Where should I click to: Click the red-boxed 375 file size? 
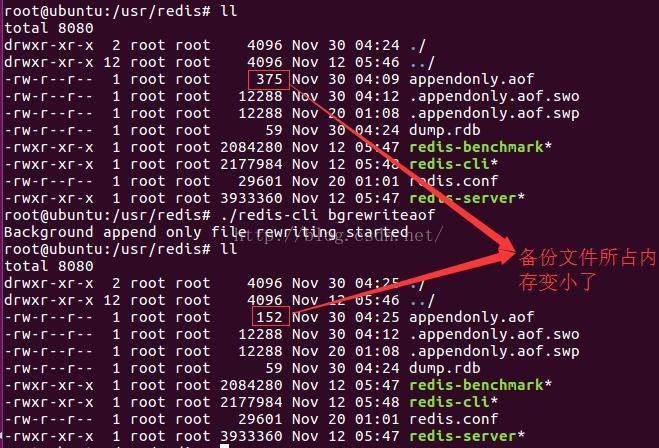coord(269,80)
